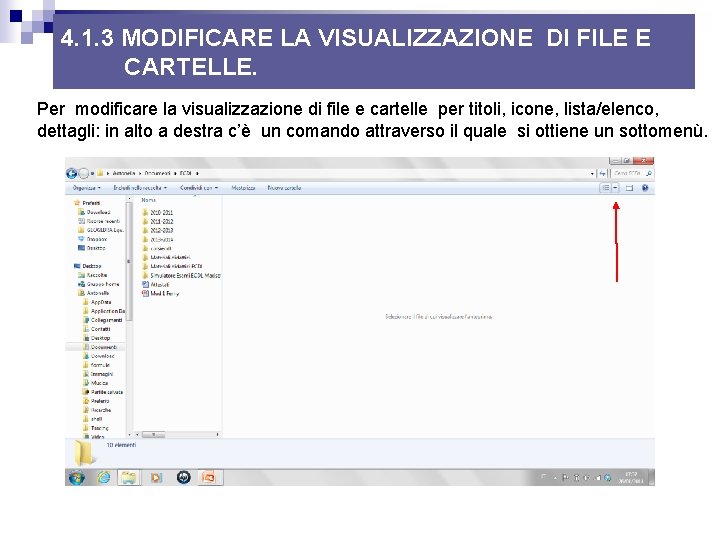Open the Organizza menu
720x540 pixels.
coord(86,188)
